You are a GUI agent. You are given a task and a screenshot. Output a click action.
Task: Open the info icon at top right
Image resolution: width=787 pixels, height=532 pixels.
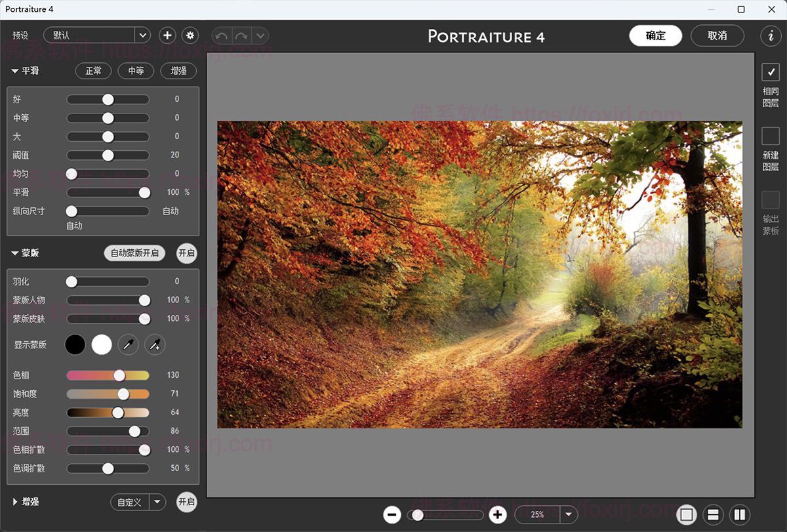[x=771, y=35]
